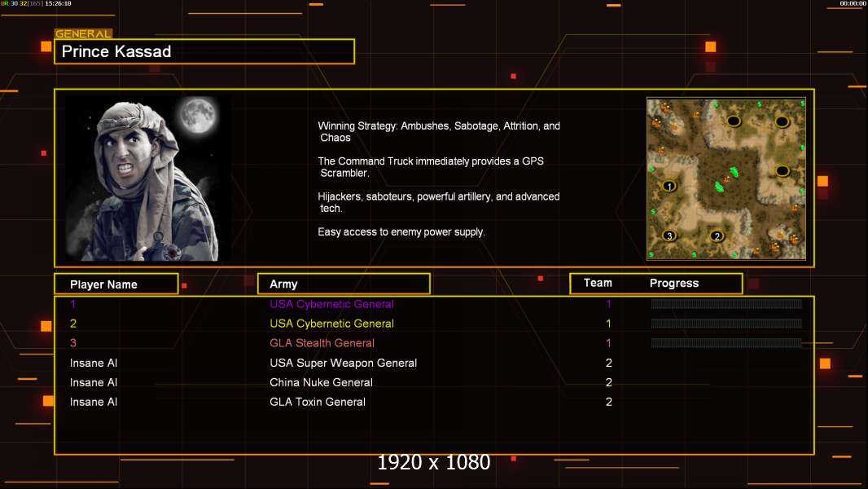Click the desert map preview thumbnail
The image size is (868, 489).
[726, 178]
